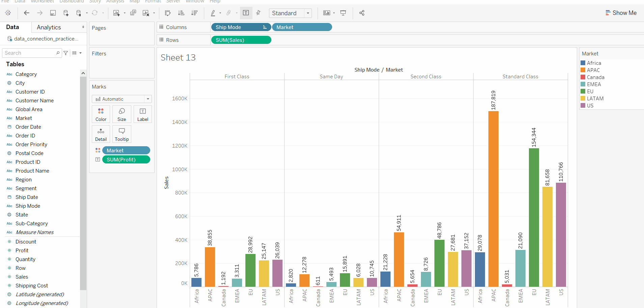Open the Size shelf on Marks card
644x308 pixels.
[x=121, y=114]
